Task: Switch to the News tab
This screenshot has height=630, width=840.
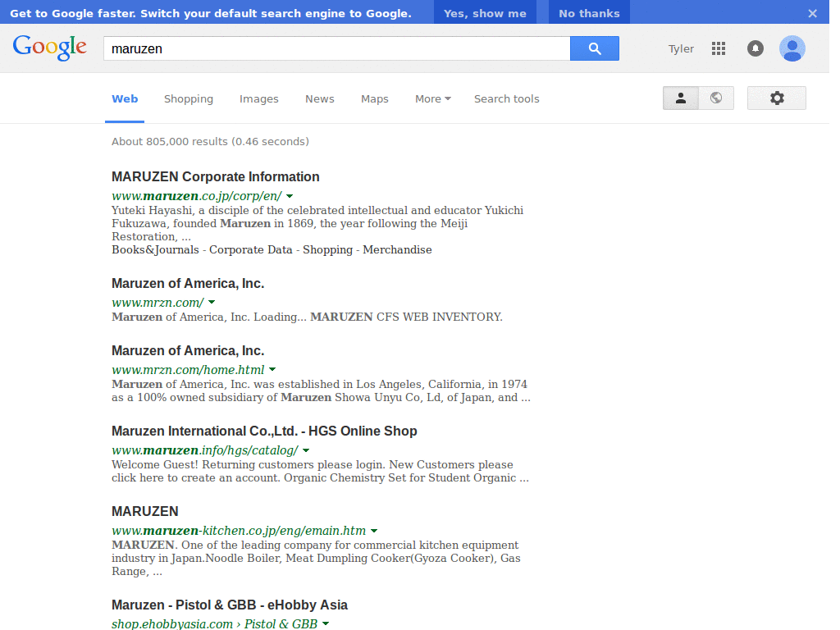Action: click(x=320, y=99)
